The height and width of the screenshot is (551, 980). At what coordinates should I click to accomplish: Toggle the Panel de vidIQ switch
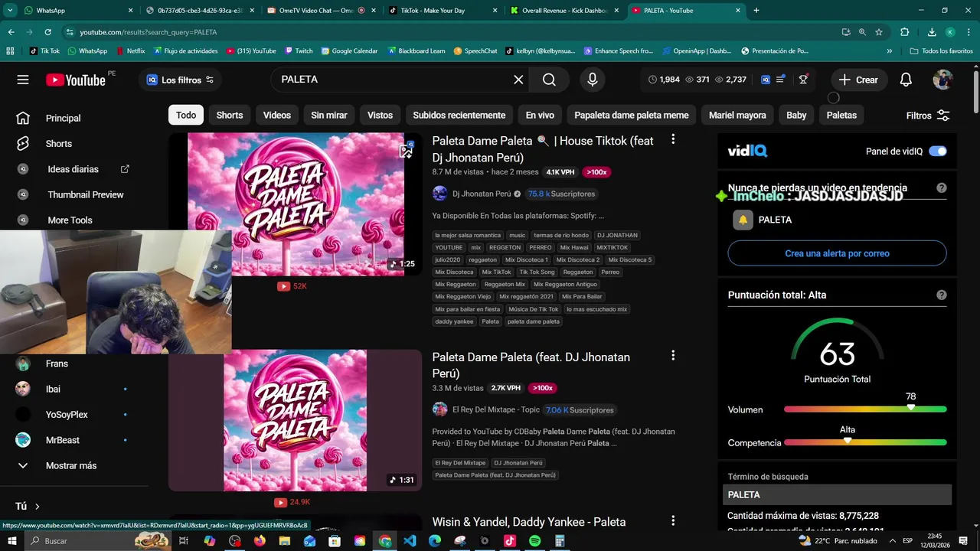[x=938, y=151]
